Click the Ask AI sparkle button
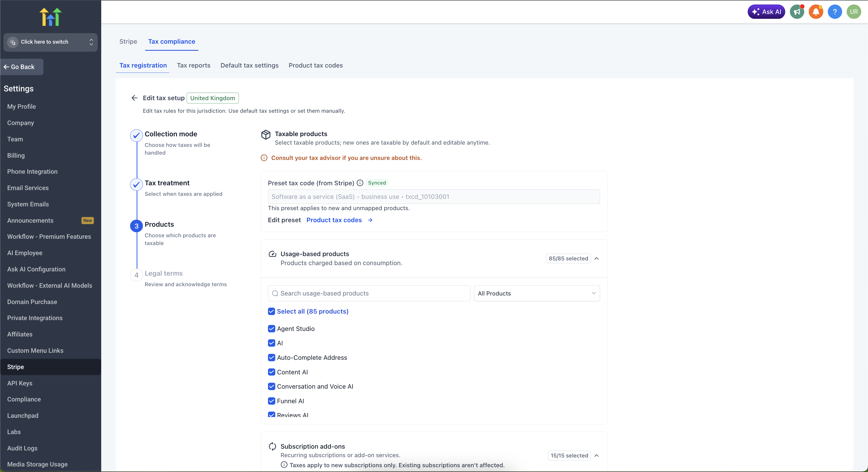 [x=766, y=12]
